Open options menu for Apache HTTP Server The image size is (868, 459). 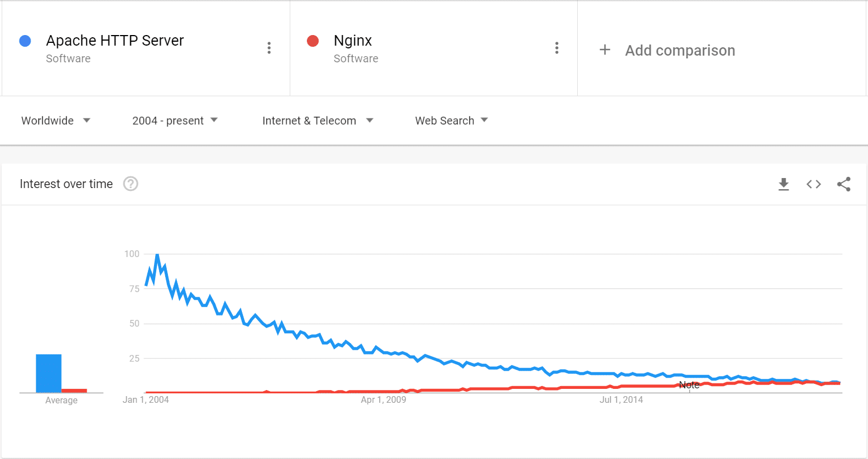click(x=269, y=48)
